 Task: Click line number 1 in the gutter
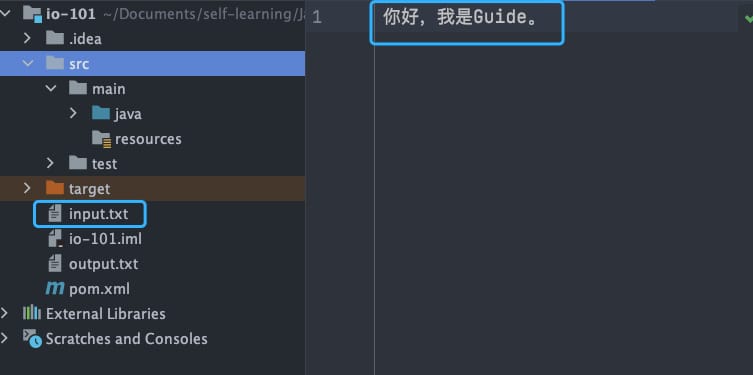pyautogui.click(x=317, y=18)
